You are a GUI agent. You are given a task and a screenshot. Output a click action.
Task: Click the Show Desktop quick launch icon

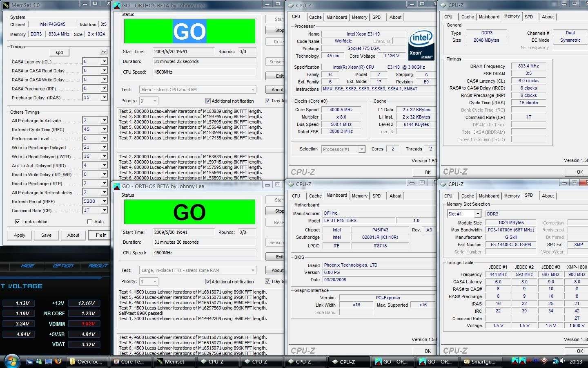(48, 361)
